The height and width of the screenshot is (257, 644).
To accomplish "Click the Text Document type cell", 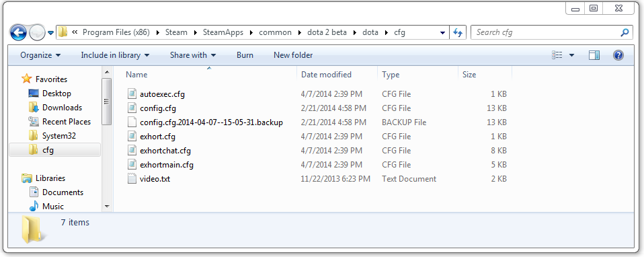I will pos(409,179).
